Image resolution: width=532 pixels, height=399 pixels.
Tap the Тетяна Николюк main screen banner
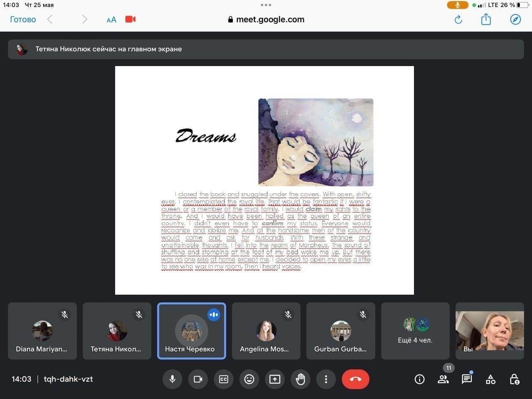pyautogui.click(x=266, y=49)
